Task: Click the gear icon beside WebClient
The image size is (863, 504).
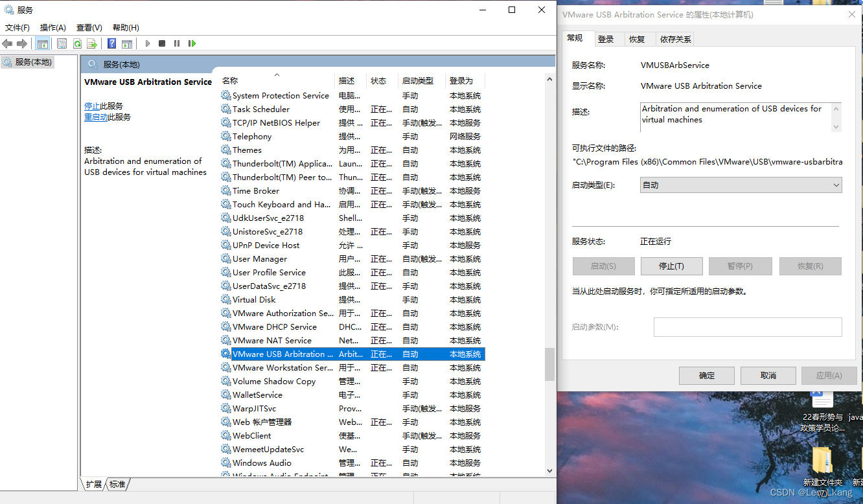Action: 225,435
